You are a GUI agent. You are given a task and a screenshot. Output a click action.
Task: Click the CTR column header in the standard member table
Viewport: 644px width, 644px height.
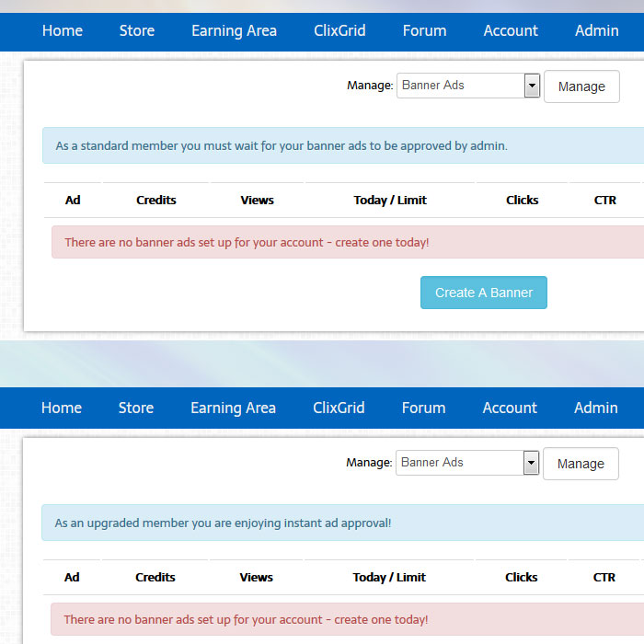(605, 200)
